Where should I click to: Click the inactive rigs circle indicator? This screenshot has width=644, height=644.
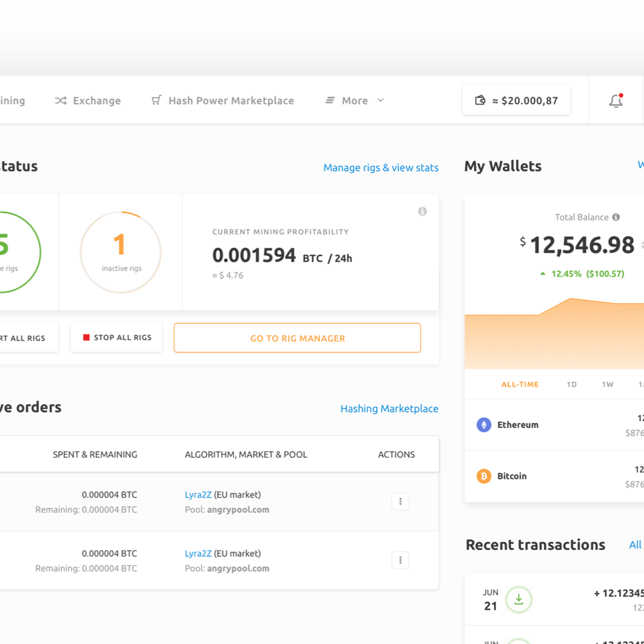tap(121, 252)
